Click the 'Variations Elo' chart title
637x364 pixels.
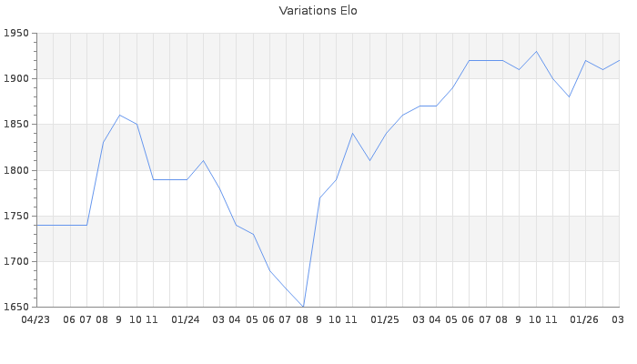tap(318, 11)
